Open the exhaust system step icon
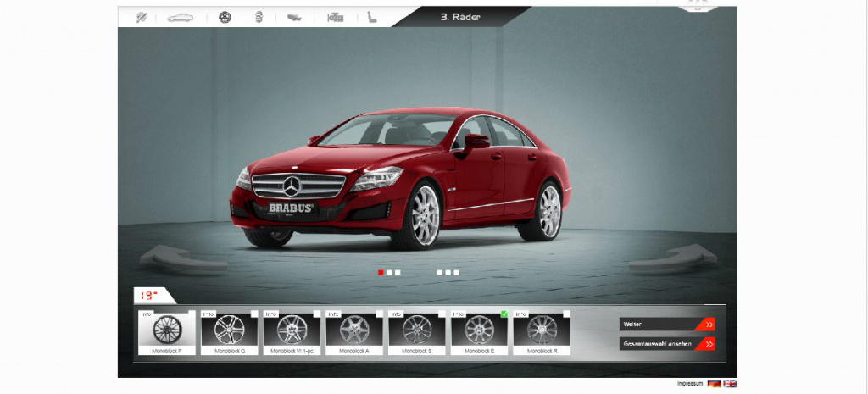This screenshot has height=394, width=868. point(294,18)
